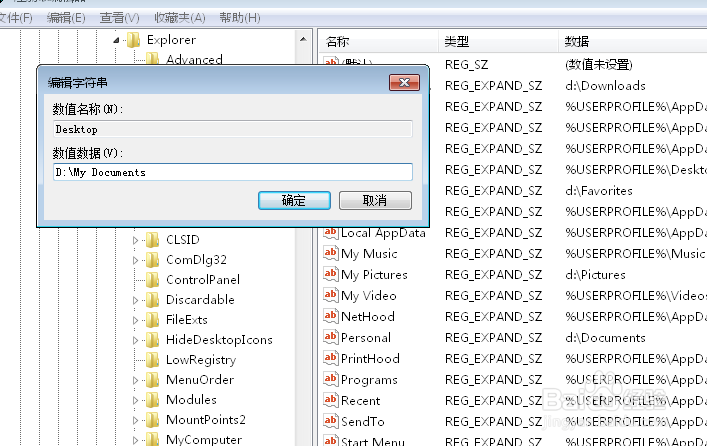Expand the Modules tree node

(x=135, y=400)
